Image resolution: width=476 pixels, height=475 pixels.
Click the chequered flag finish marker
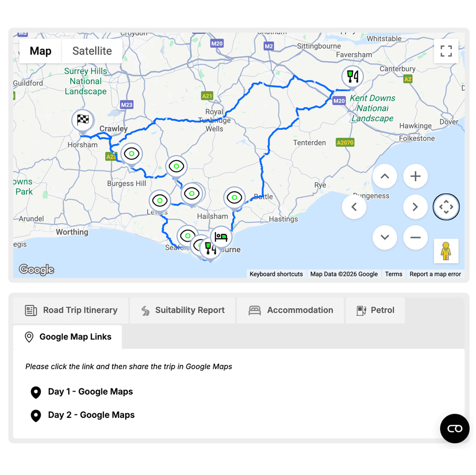coord(82,120)
